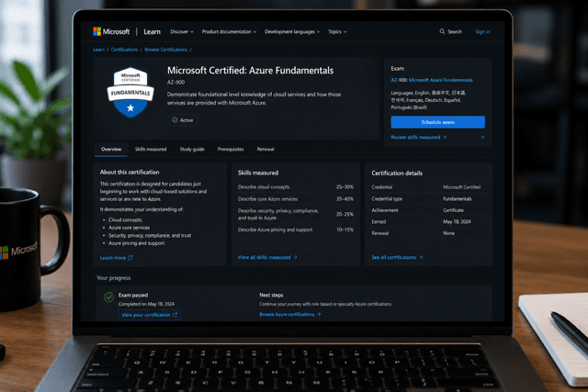Open See all certifications link

coord(397,257)
